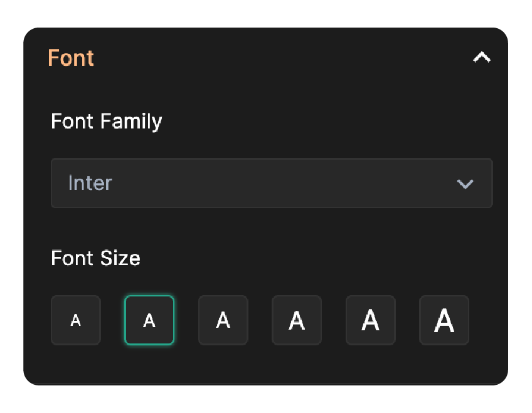Click the upward chevron icon
532x413 pixels.
pyautogui.click(x=481, y=57)
